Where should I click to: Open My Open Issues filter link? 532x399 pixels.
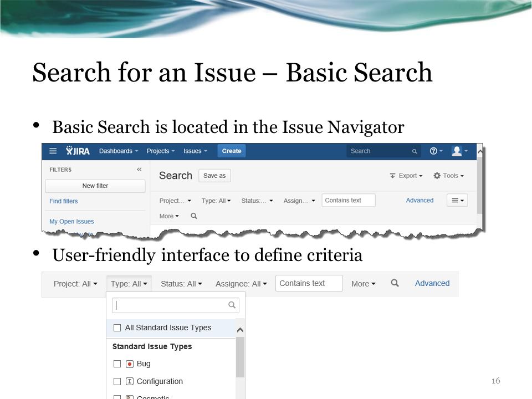coord(71,222)
